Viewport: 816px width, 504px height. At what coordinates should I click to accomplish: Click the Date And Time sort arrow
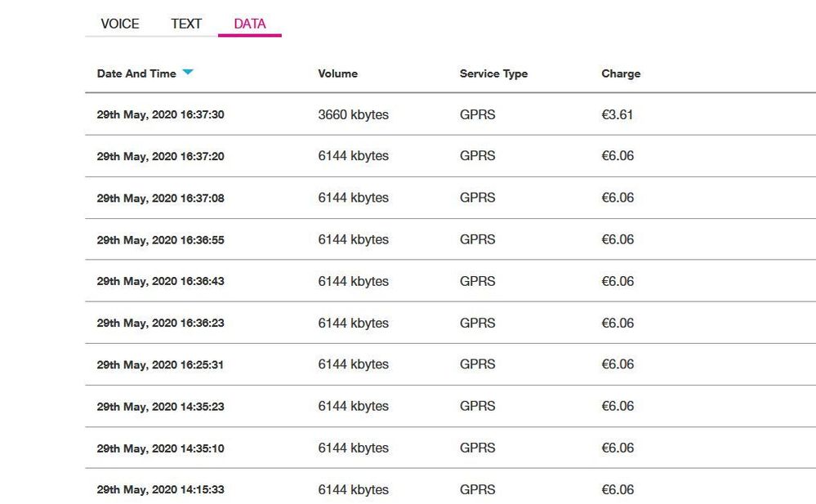188,73
